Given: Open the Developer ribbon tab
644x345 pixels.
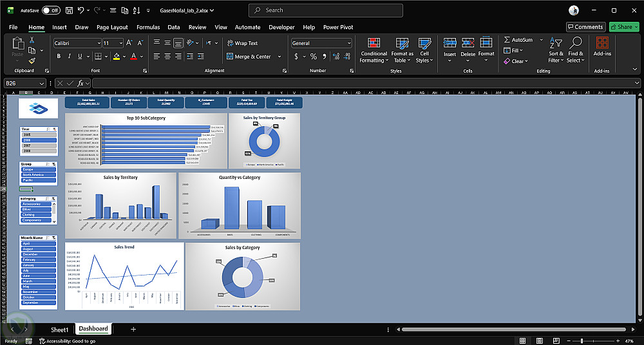Looking at the screenshot, I should click(x=282, y=27).
